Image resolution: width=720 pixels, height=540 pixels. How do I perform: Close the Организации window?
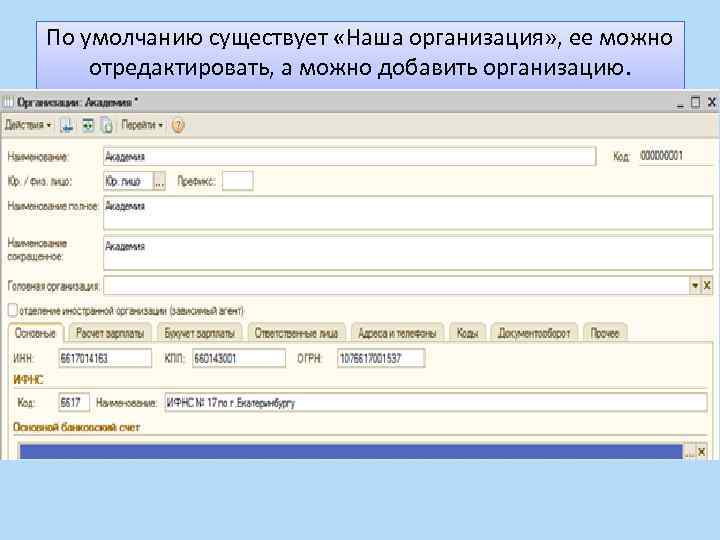pyautogui.click(x=711, y=102)
